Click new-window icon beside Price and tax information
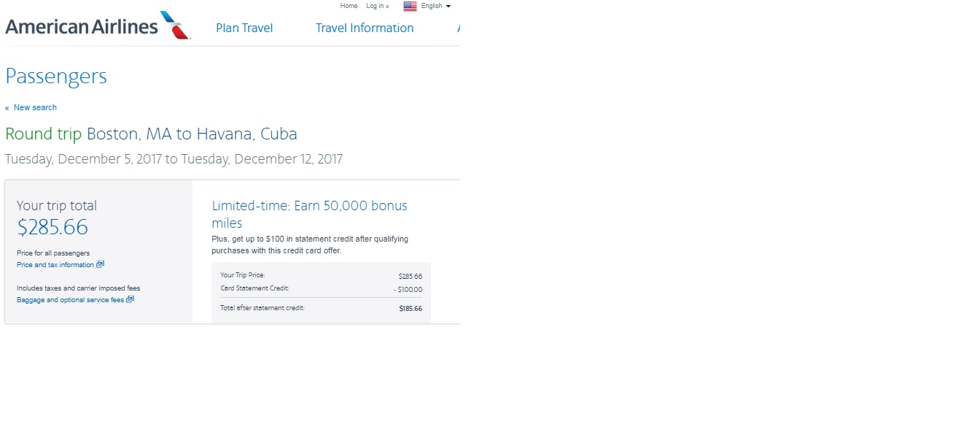The width and height of the screenshot is (980, 446). point(101,264)
